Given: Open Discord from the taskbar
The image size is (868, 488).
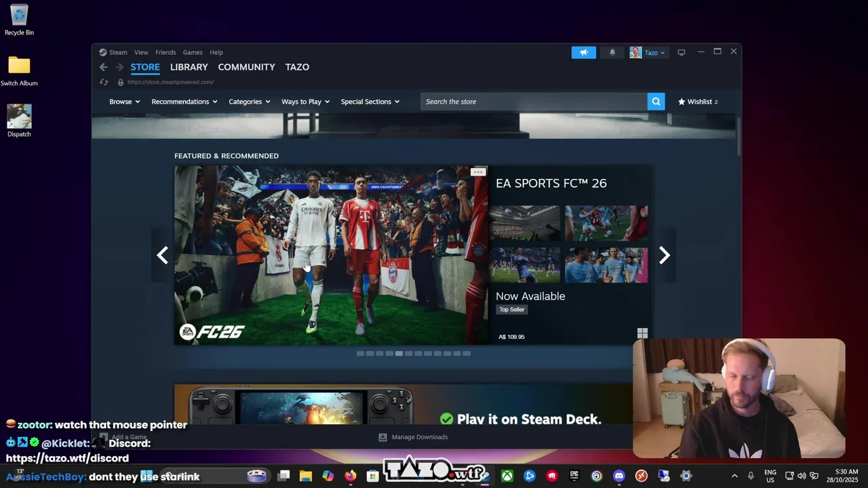Looking at the screenshot, I should point(618,476).
